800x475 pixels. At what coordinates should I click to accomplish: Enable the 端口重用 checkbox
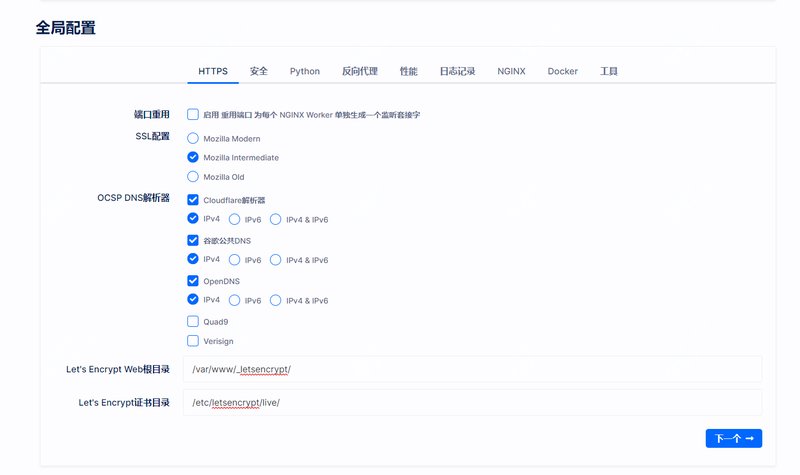(193, 115)
